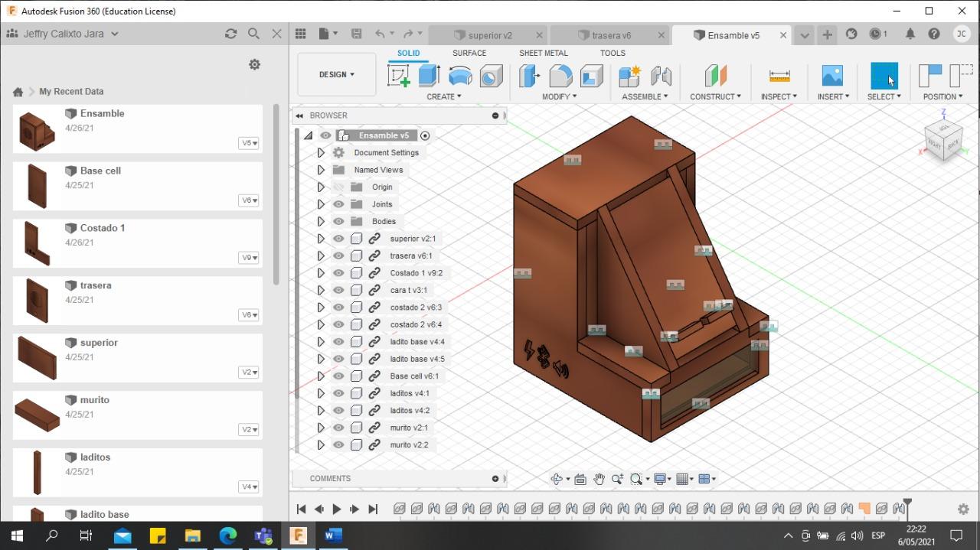Click the Insert image icon
980x550 pixels.
pos(832,76)
